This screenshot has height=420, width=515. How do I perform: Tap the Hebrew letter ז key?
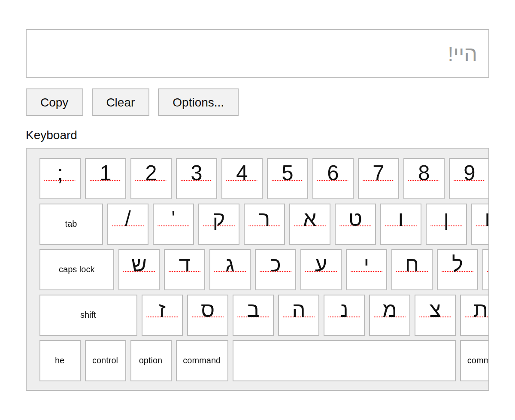pos(162,315)
